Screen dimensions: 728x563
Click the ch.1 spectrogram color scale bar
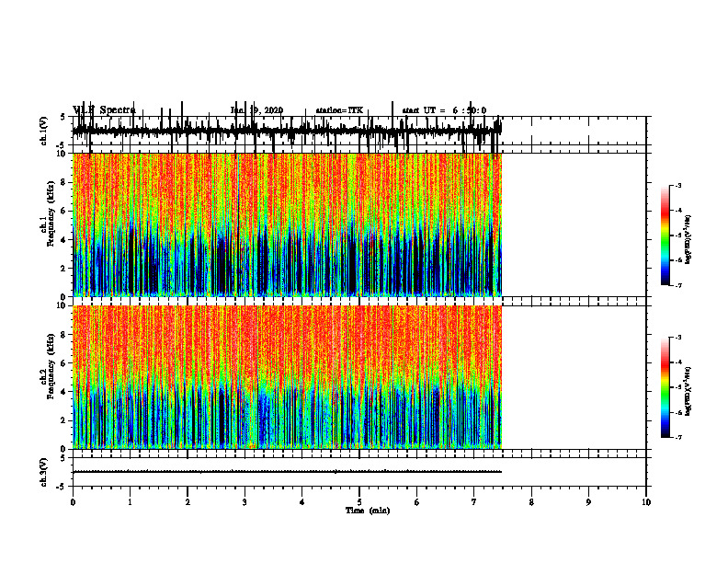[665, 236]
